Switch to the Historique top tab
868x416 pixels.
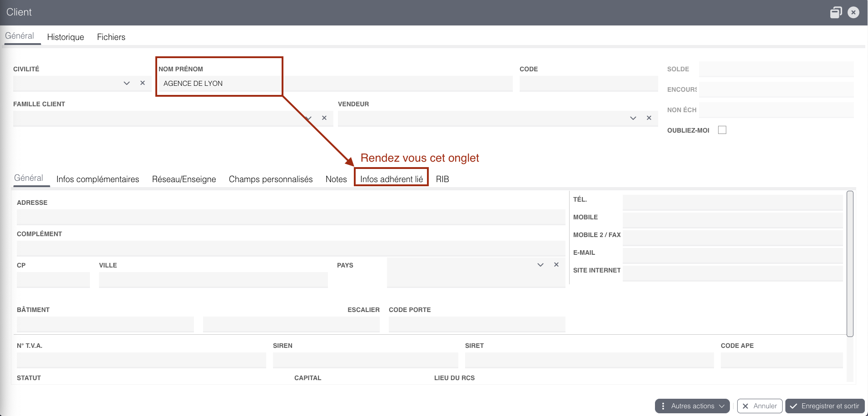tap(65, 37)
